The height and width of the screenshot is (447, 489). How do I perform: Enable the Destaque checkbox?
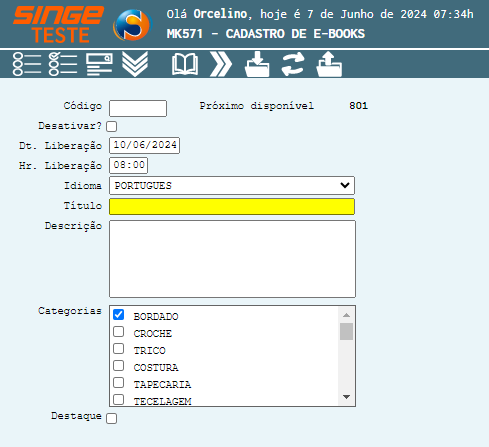112,418
